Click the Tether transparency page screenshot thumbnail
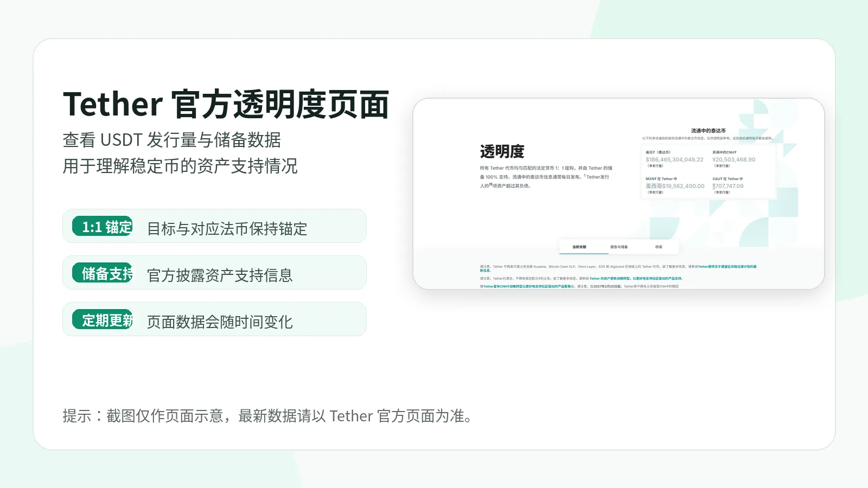This screenshot has width=868, height=488. point(618,194)
